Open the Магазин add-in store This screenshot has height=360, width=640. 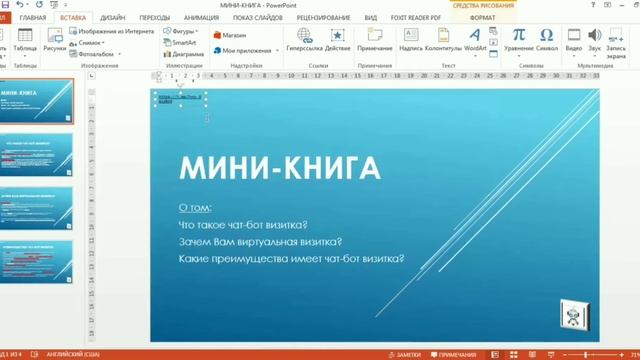tap(230, 35)
